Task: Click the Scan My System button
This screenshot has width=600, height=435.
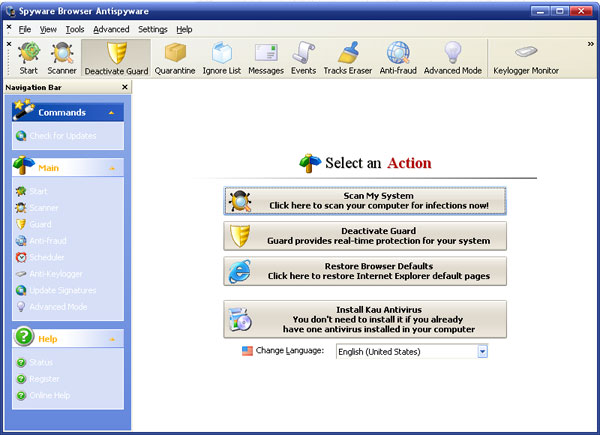Action: pos(365,201)
